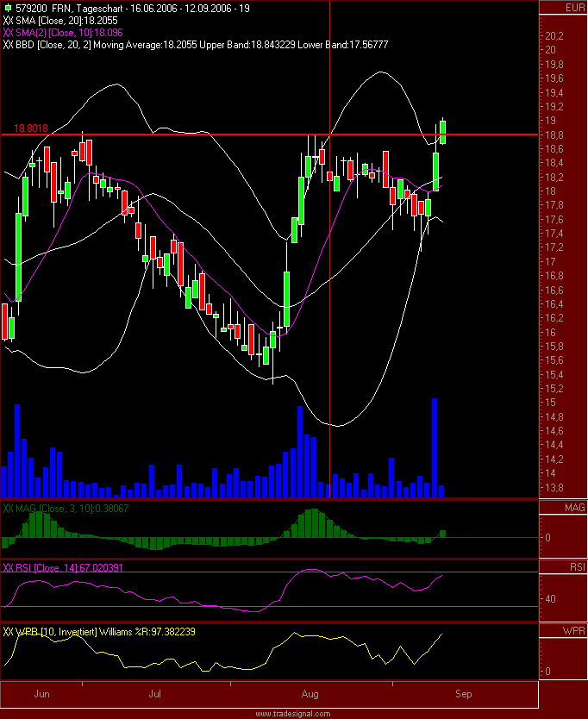Click the green XX marker before MAG legend
This screenshot has height=719, width=588.
point(8,508)
